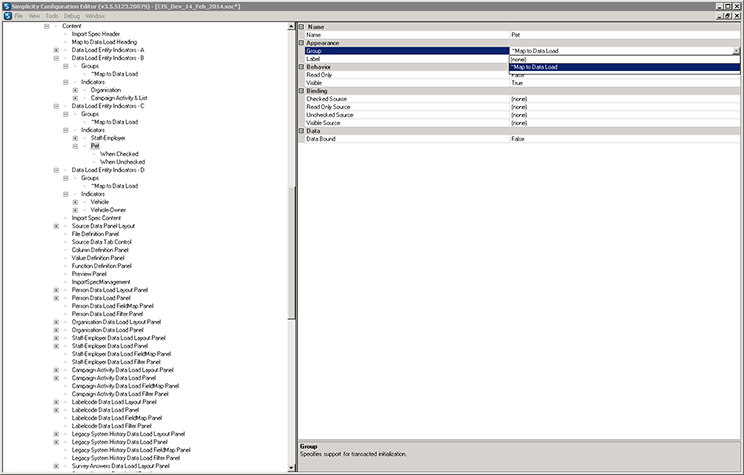Select Value Definition Panel item
The height and width of the screenshot is (475, 744).
pos(98,258)
